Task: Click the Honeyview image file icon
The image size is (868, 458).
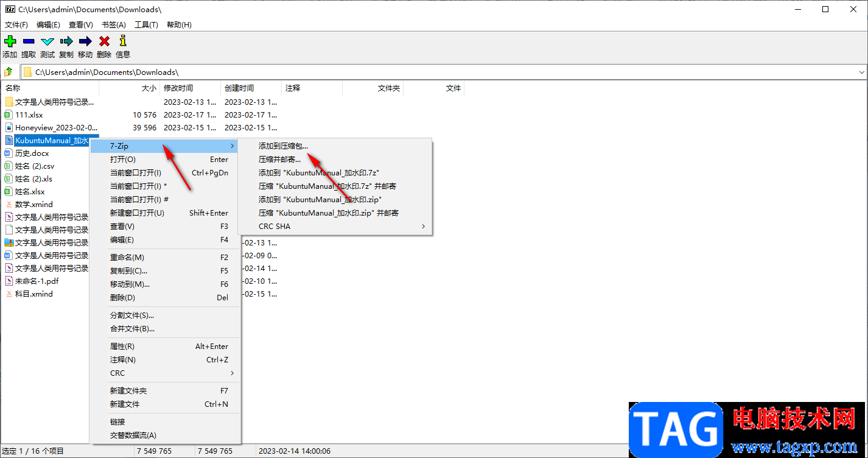Action: pos(9,127)
